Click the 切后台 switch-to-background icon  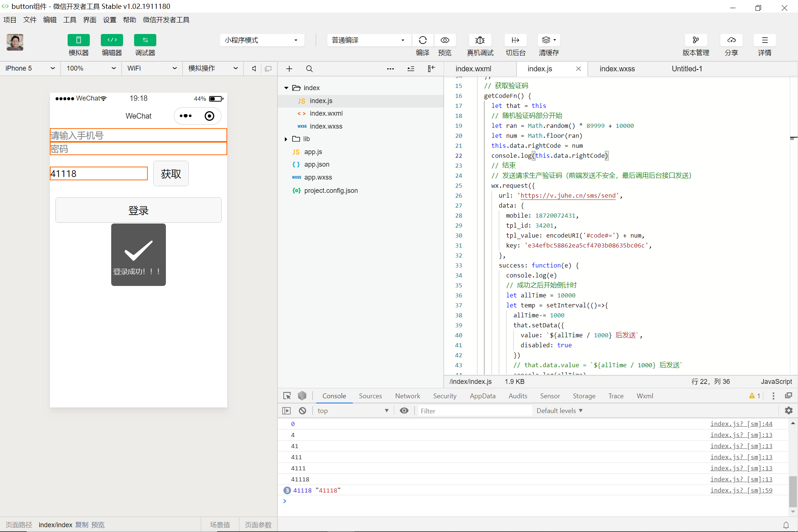(515, 40)
